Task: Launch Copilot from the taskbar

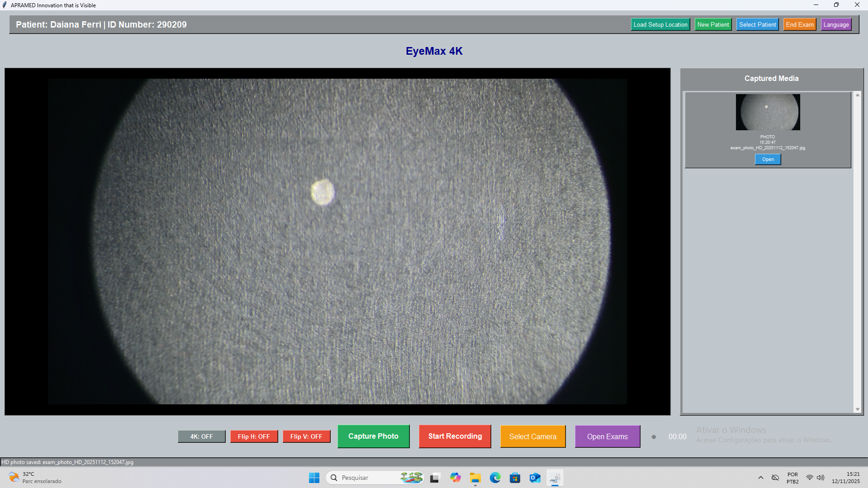Action: coord(455,478)
